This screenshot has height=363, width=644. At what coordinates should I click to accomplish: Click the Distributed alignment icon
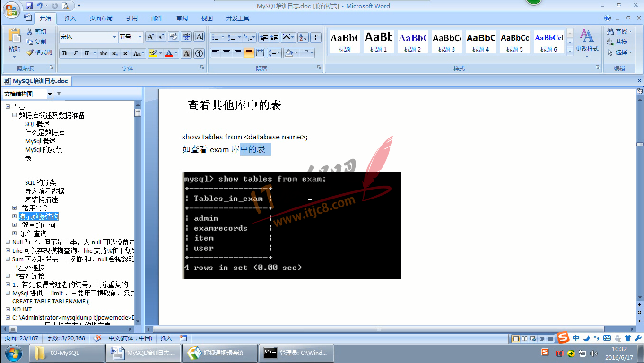pyautogui.click(x=260, y=53)
